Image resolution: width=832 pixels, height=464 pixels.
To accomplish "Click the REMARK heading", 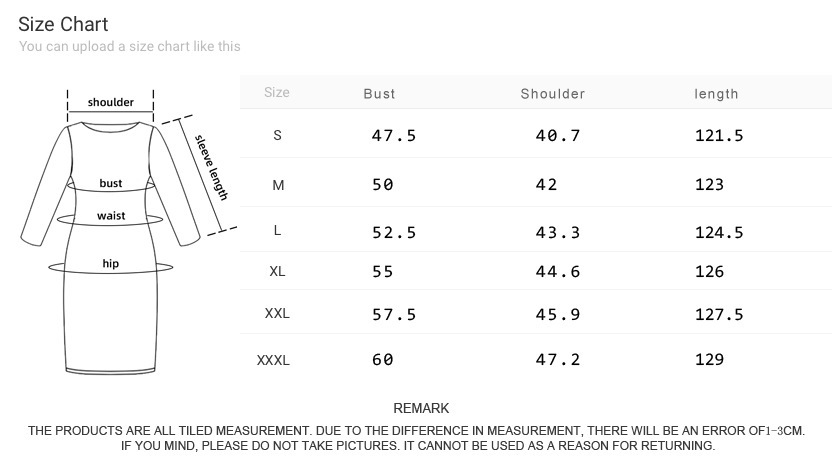I will click(x=421, y=408).
